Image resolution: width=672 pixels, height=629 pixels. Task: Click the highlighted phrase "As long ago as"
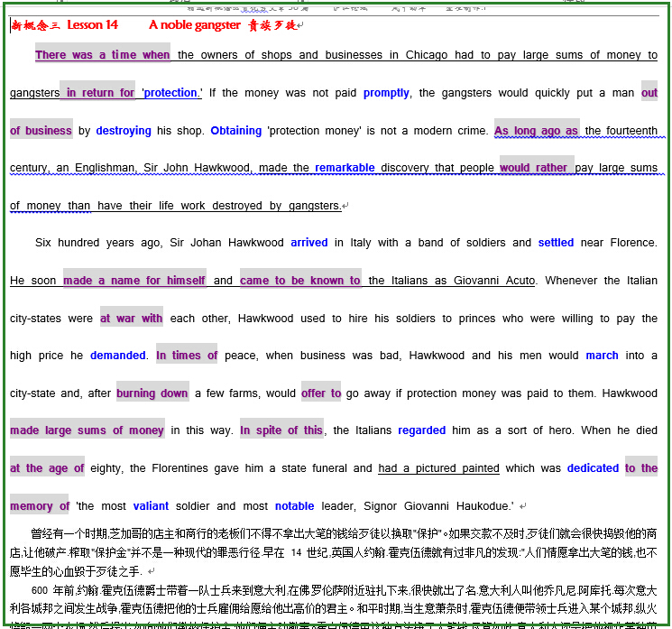(x=536, y=131)
